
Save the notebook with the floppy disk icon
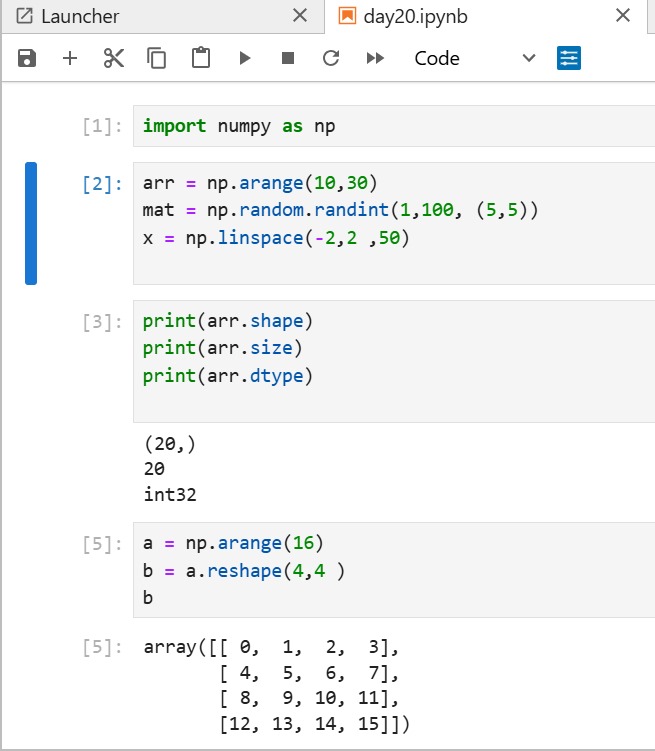27,58
